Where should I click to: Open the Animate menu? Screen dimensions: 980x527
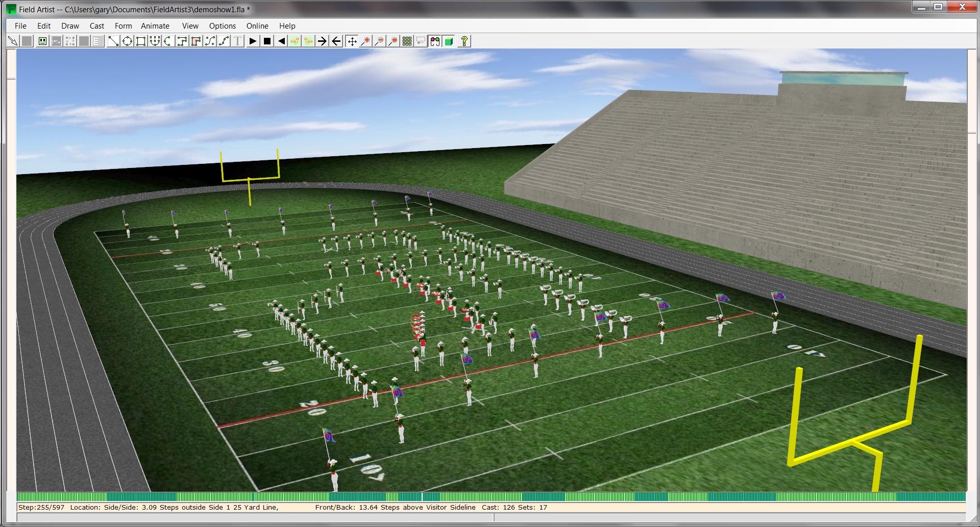pos(155,26)
